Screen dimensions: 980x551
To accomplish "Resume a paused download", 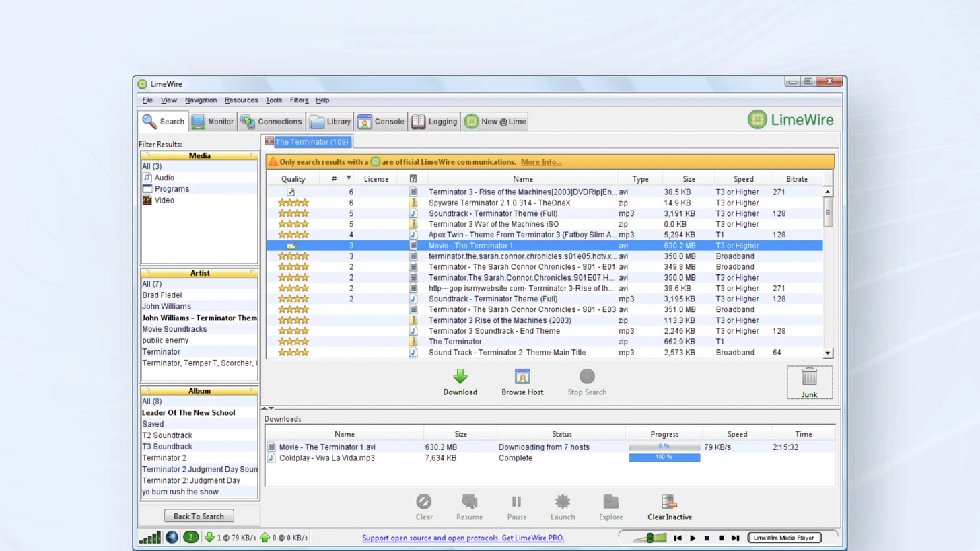I will (x=469, y=502).
